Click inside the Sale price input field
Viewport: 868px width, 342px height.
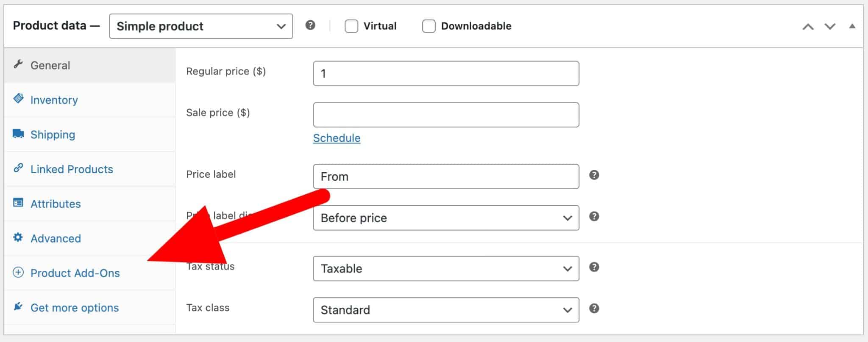(445, 114)
